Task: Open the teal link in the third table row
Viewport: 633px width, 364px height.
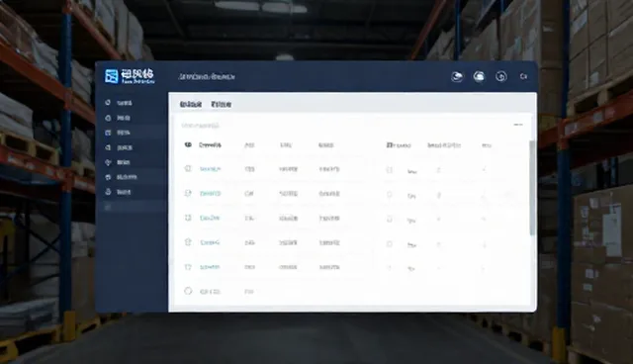Action: (x=210, y=218)
